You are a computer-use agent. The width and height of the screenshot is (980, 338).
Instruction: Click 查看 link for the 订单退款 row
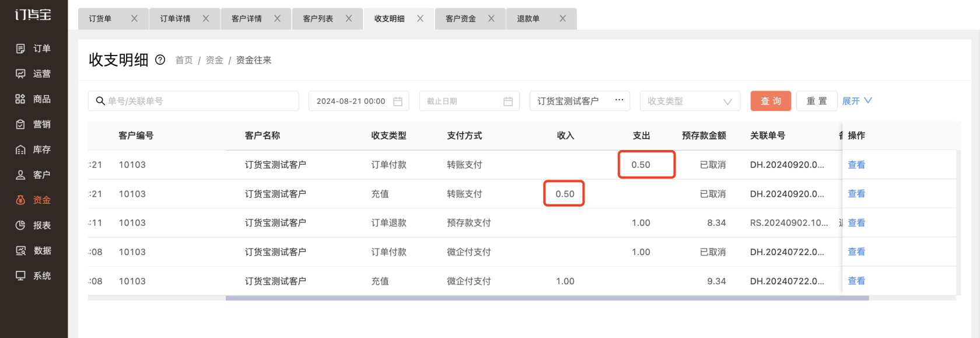click(856, 223)
